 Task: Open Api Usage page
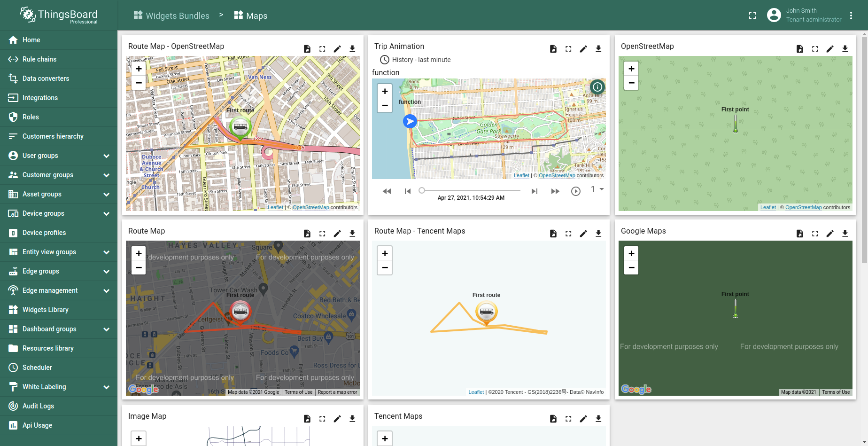(59, 425)
